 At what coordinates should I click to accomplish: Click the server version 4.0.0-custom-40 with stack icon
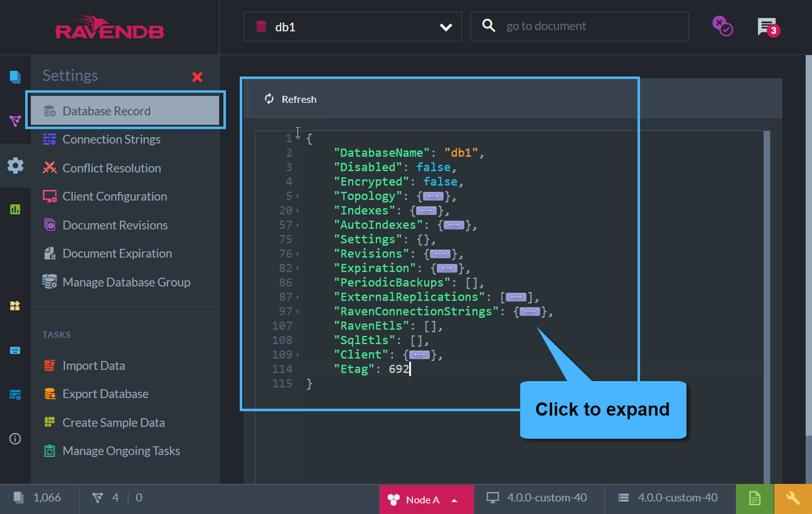(x=669, y=498)
